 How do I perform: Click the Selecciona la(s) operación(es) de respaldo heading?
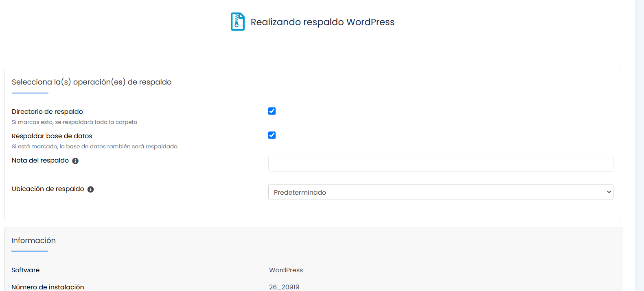coord(92,82)
